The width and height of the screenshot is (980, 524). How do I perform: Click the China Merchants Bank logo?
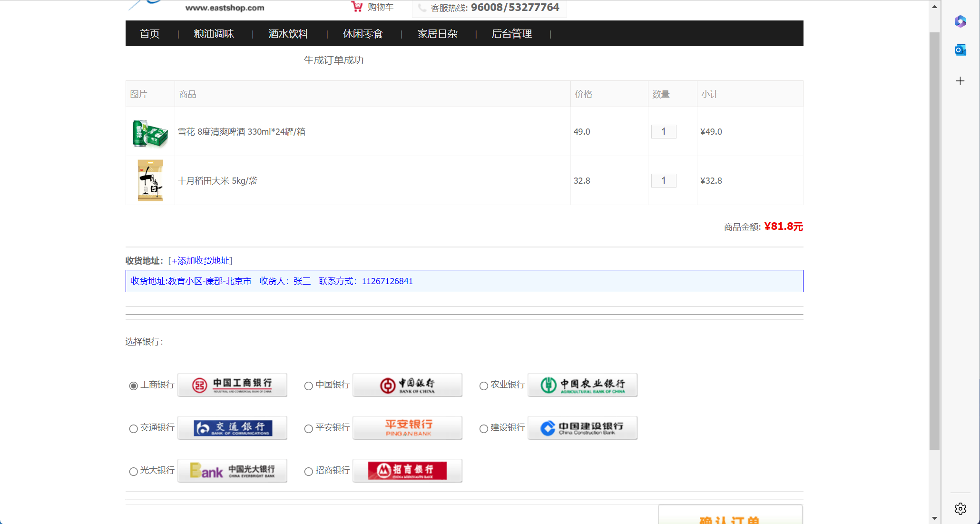coord(407,471)
